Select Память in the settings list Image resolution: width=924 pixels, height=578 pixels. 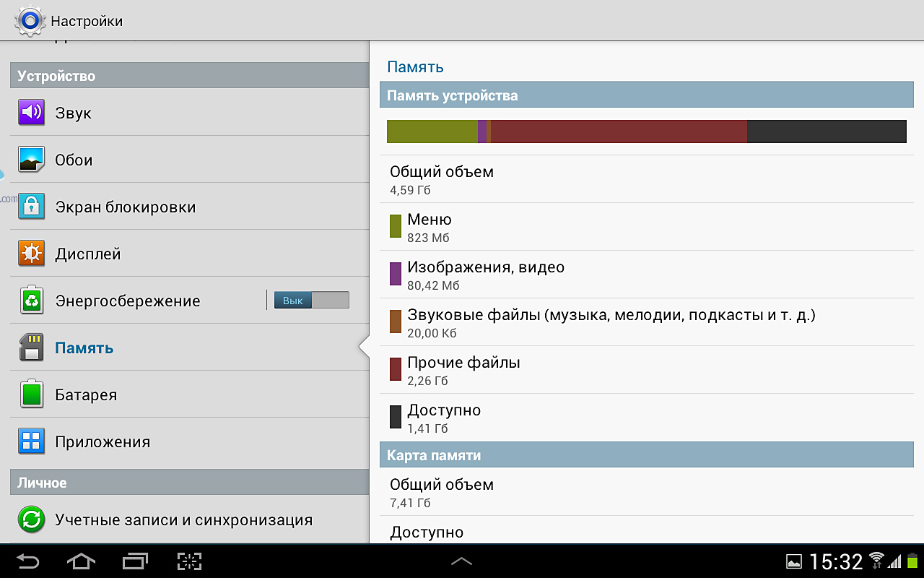click(84, 348)
